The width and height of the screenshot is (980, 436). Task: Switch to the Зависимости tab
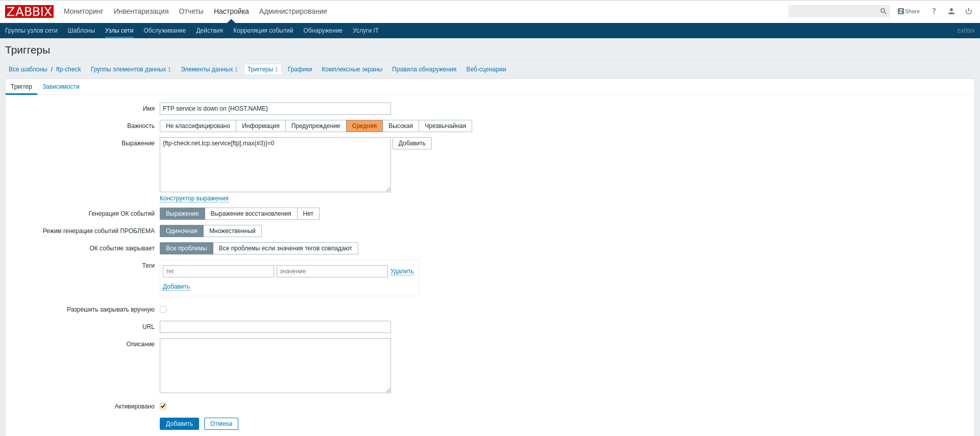click(61, 87)
